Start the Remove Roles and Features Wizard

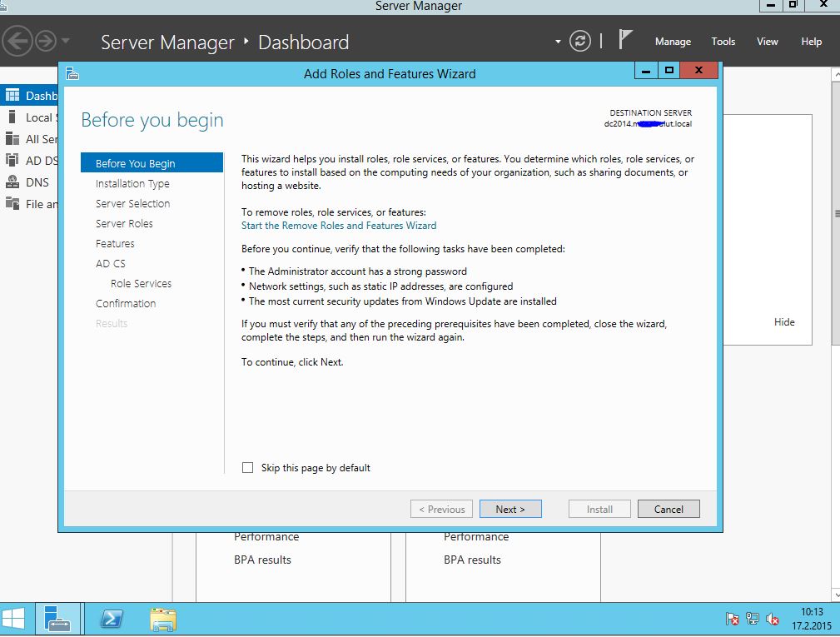pyautogui.click(x=339, y=226)
